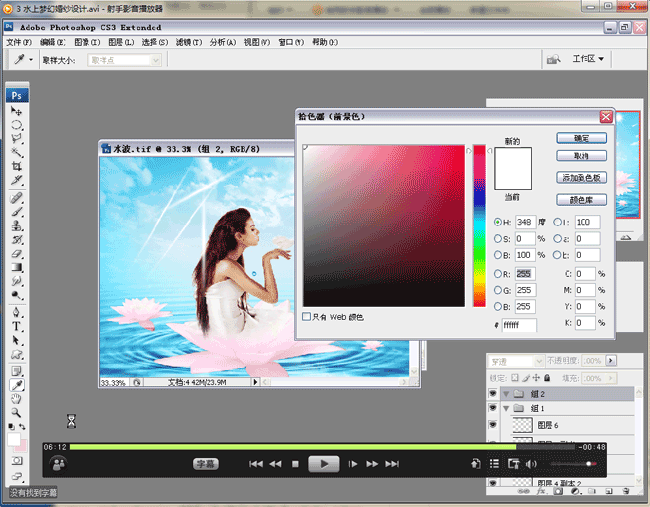This screenshot has width=650, height=507.
Task: Open the layer fill slider arrow
Action: [611, 378]
